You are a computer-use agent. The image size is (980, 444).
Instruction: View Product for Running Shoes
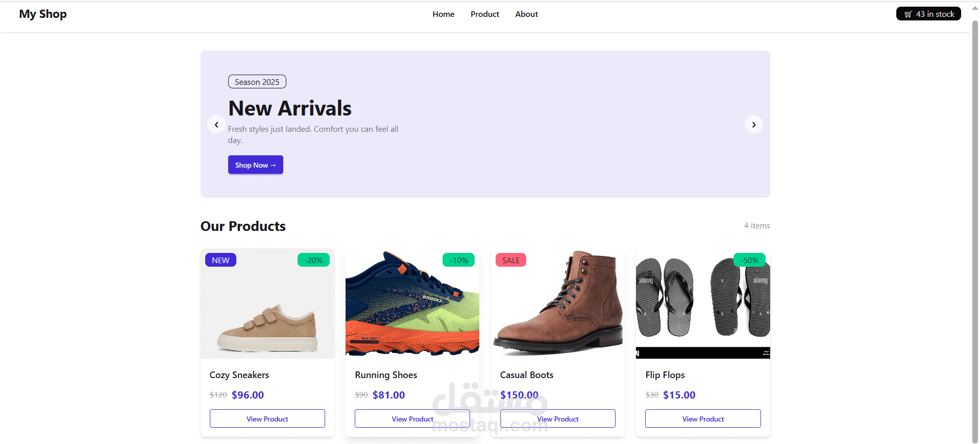tap(412, 418)
